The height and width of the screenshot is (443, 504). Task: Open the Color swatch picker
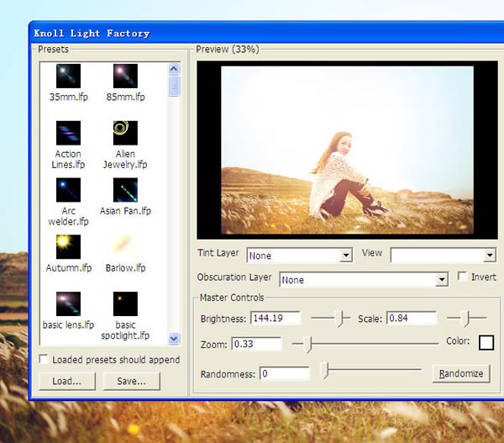tap(486, 343)
